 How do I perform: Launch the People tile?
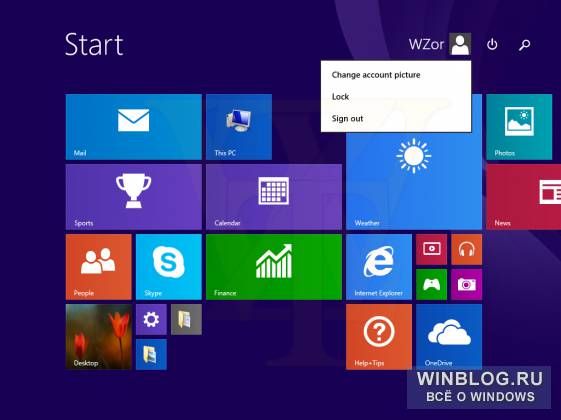pos(99,267)
